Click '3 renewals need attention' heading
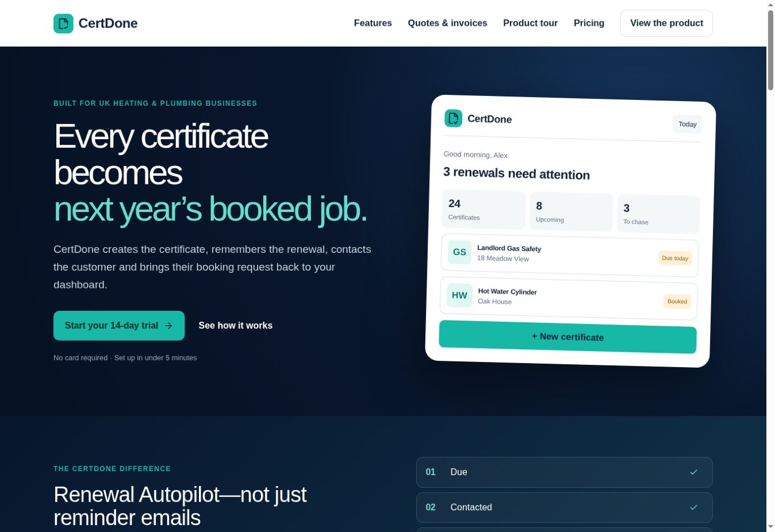This screenshot has width=775, height=532. click(516, 174)
